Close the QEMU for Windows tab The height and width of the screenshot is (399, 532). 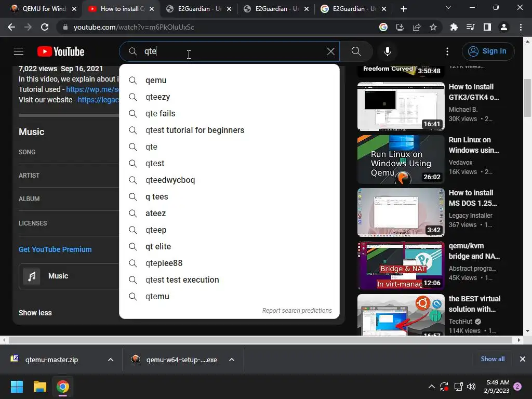point(74,9)
